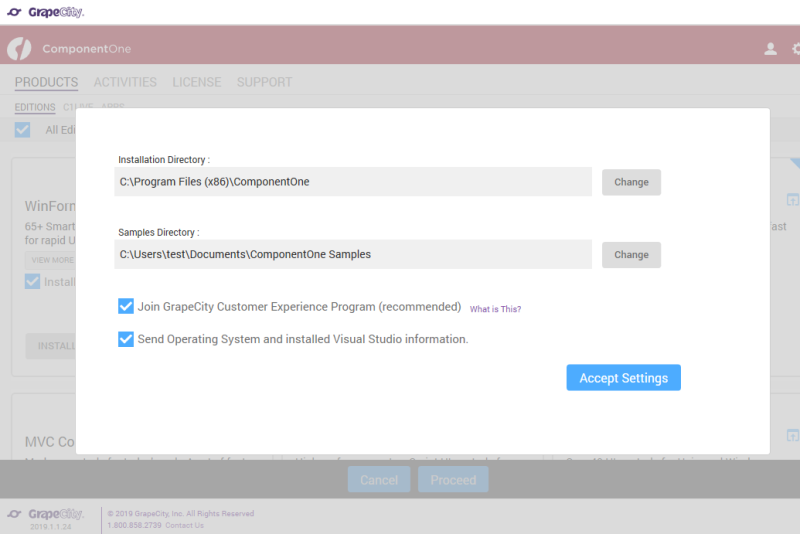800x534 pixels.
Task: Toggle Send Operating System information checkbox
Action: click(126, 339)
